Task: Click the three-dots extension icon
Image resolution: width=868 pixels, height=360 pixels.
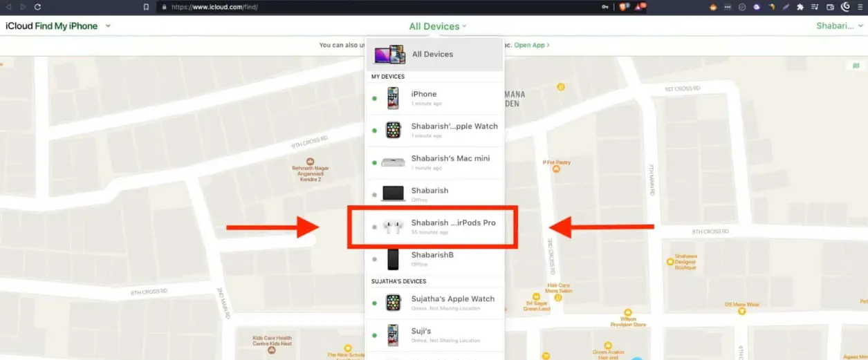Action: 728,7
